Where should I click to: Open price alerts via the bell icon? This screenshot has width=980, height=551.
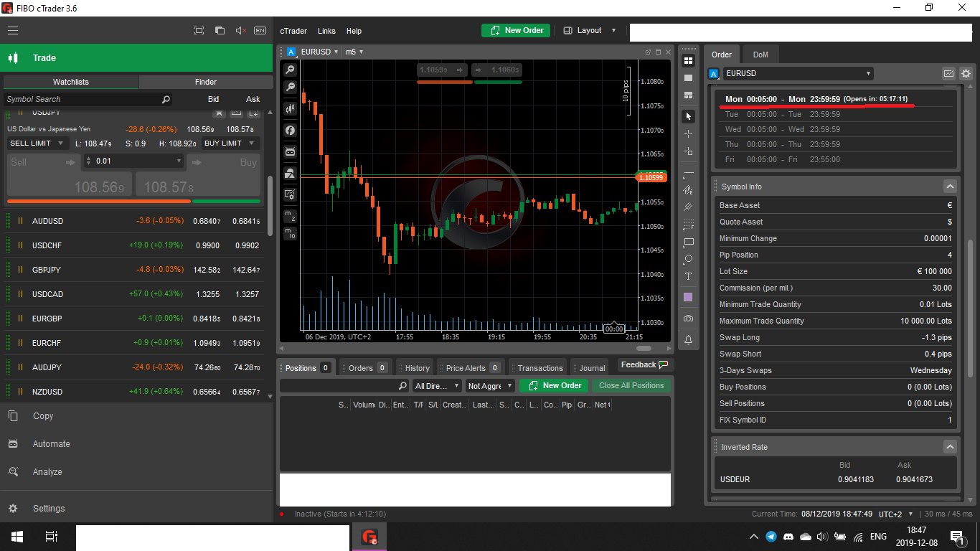click(x=689, y=340)
